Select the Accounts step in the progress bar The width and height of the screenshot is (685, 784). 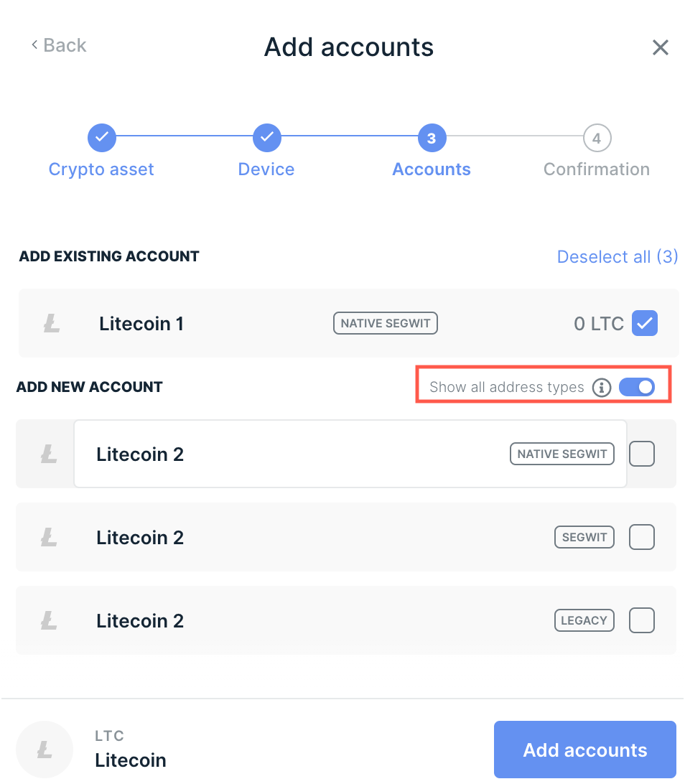point(431,137)
